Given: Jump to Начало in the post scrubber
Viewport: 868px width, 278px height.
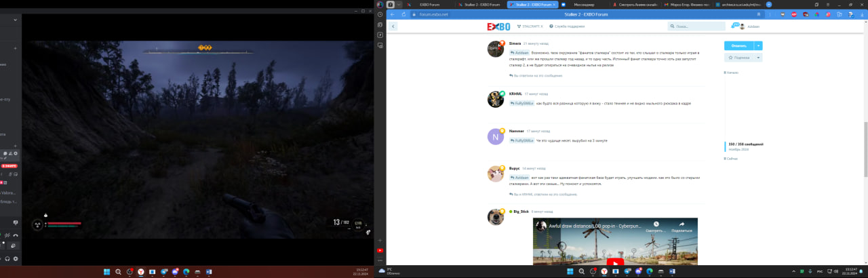Looking at the screenshot, I should tap(732, 73).
